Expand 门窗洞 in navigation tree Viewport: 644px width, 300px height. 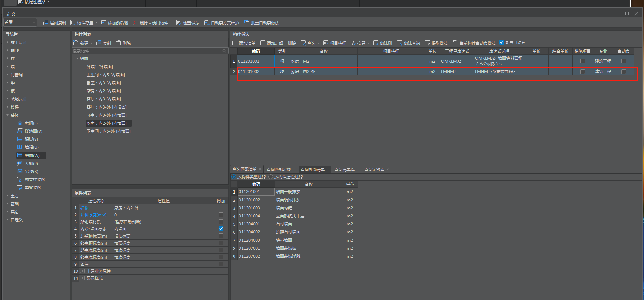(8, 75)
